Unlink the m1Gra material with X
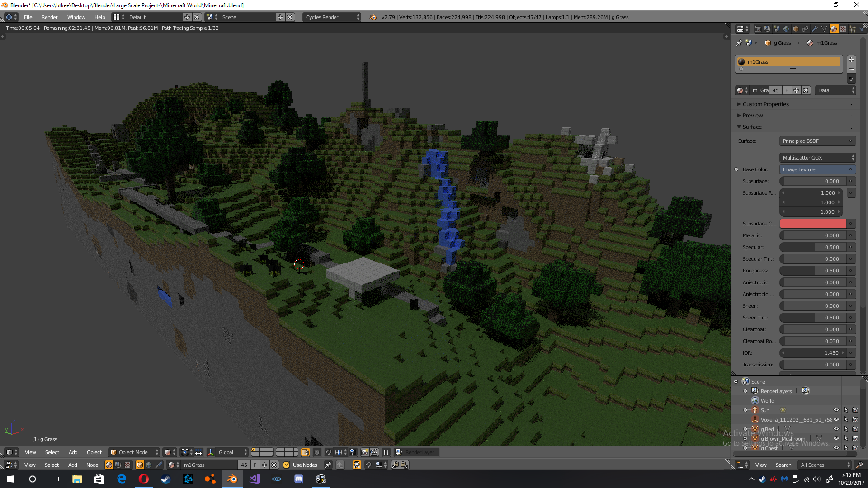The width and height of the screenshot is (868, 488). tap(806, 90)
